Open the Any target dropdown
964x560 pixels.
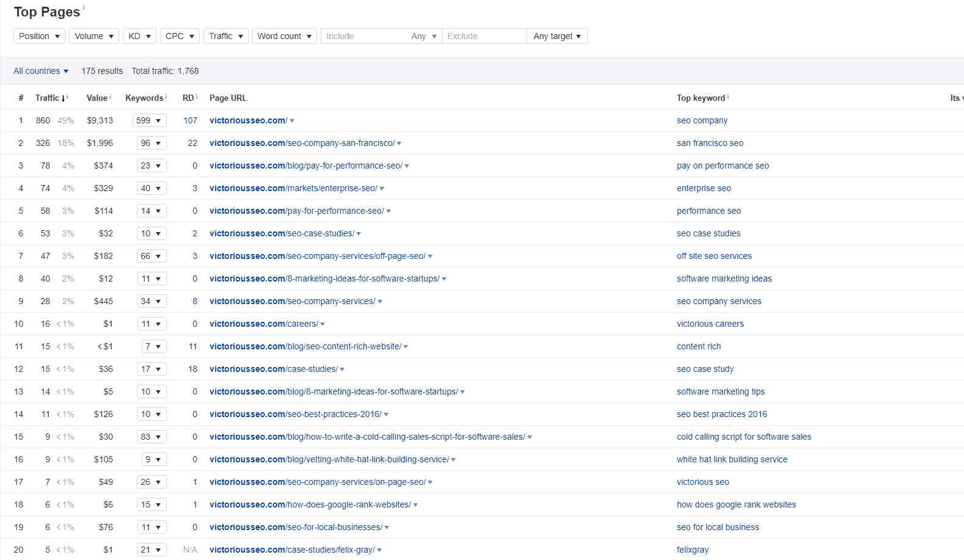point(557,36)
